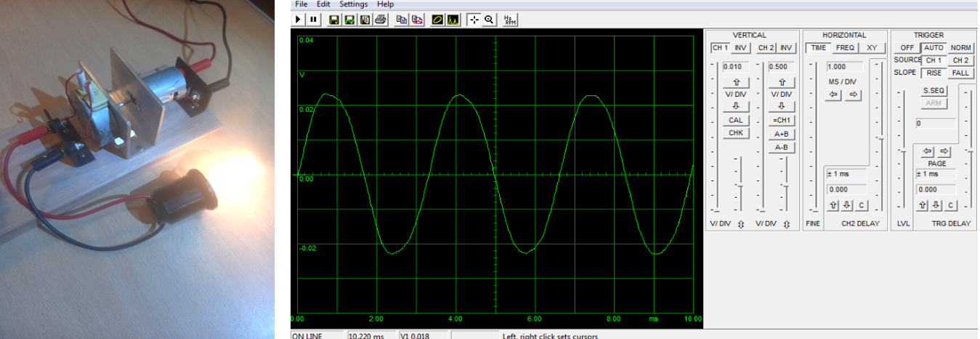Toggle the CH 2 channel on
Viewport: 980px width, 339px height.
[766, 48]
